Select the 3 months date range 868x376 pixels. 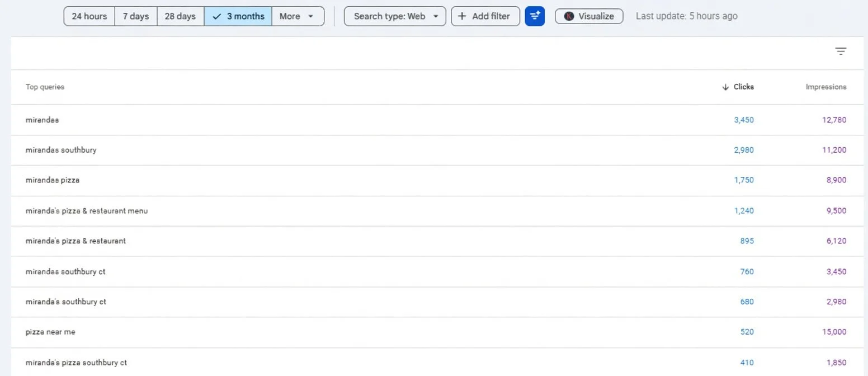238,16
